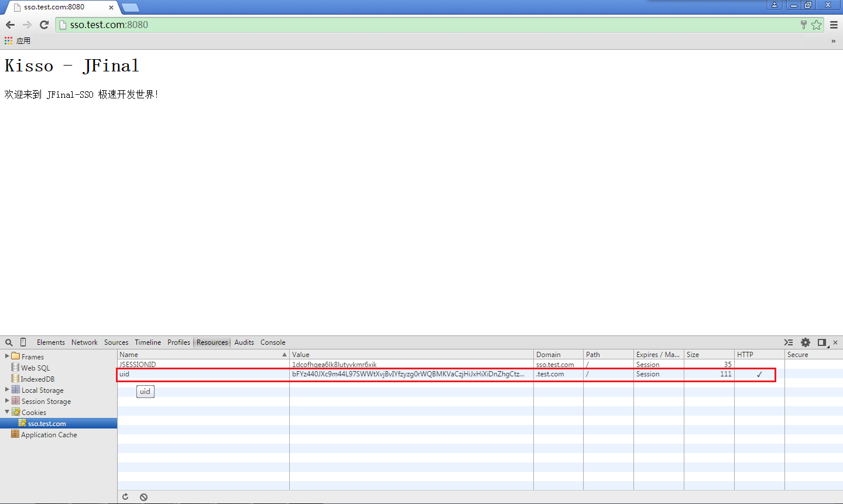Select the Resources panel tab

tap(212, 342)
